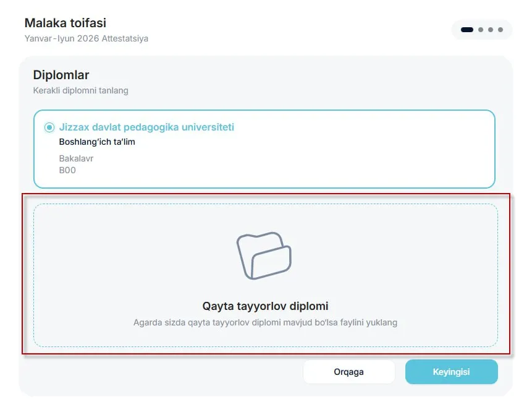Click the Malaka toifasi heading
The width and height of the screenshot is (532, 412).
tap(65, 23)
